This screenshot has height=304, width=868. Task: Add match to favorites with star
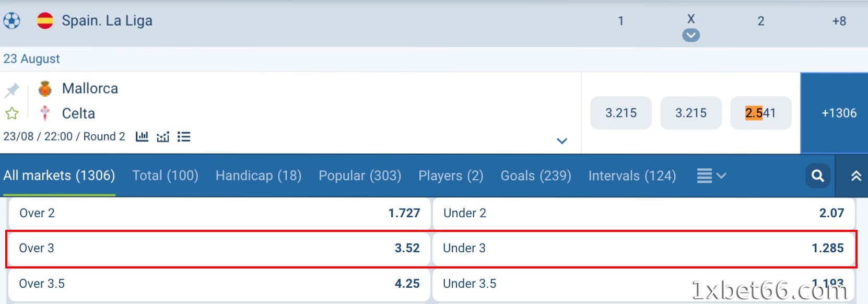(x=11, y=113)
